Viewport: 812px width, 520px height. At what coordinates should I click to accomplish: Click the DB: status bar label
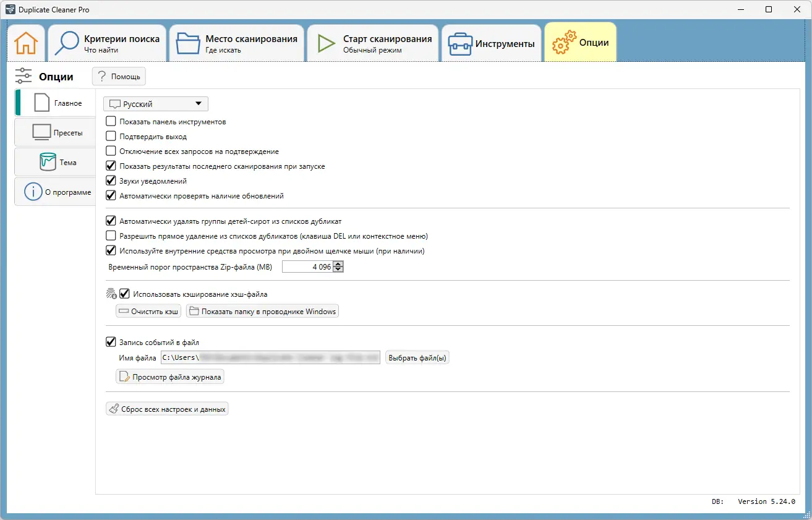(717, 501)
